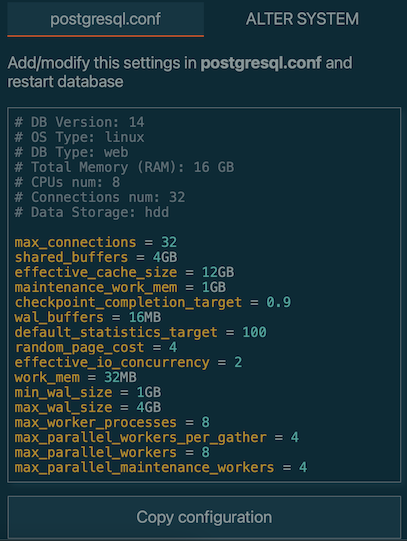Image resolution: width=407 pixels, height=541 pixels.
Task: Click the wal_buffers = 16MB line
Action: pos(88,317)
